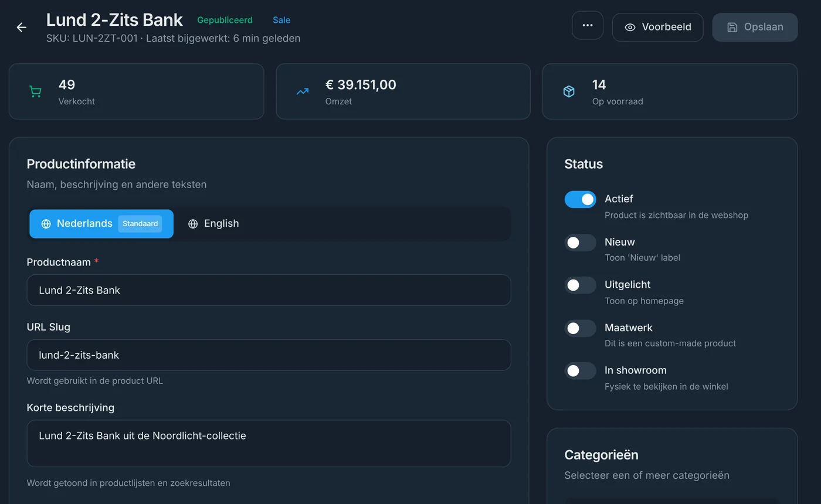Click the SKU: LUN-2ZT-001 text

91,39
